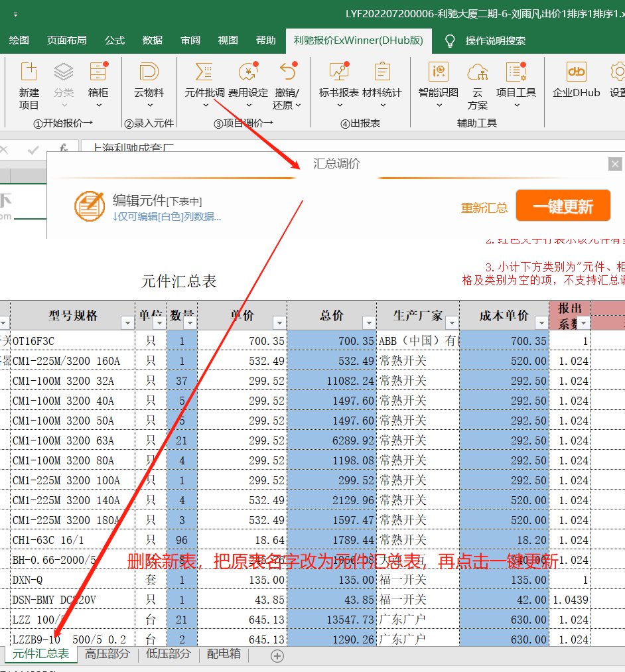Launch 智能识图 image recognition
625x672 pixels.
click(x=439, y=72)
